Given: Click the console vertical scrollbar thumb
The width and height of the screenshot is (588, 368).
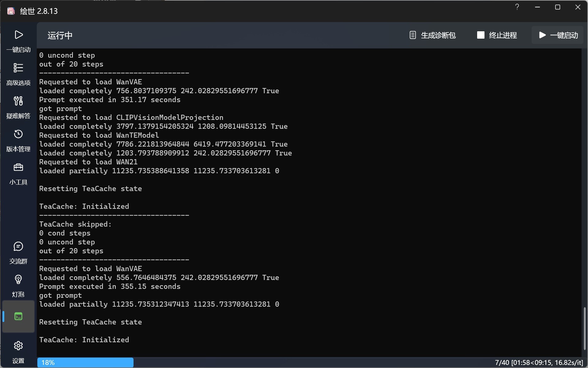Looking at the screenshot, I should [x=584, y=328].
